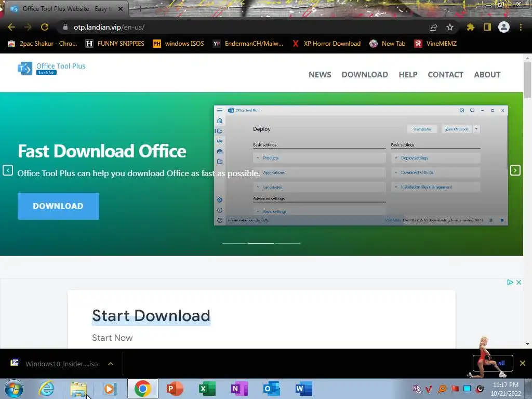Open the Chrome extensions puzzle icon
This screenshot has height=399, width=532.
(471, 27)
